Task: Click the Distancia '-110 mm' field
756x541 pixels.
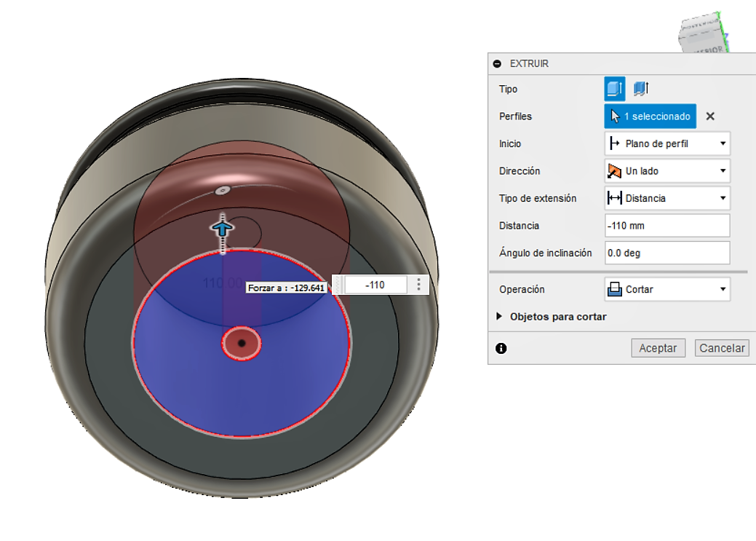Action: click(667, 226)
